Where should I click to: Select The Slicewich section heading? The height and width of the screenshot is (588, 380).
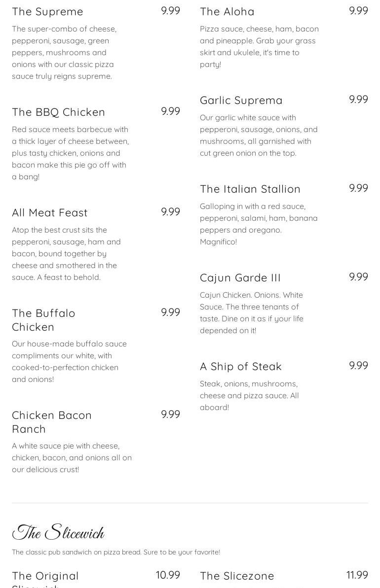tap(58, 532)
